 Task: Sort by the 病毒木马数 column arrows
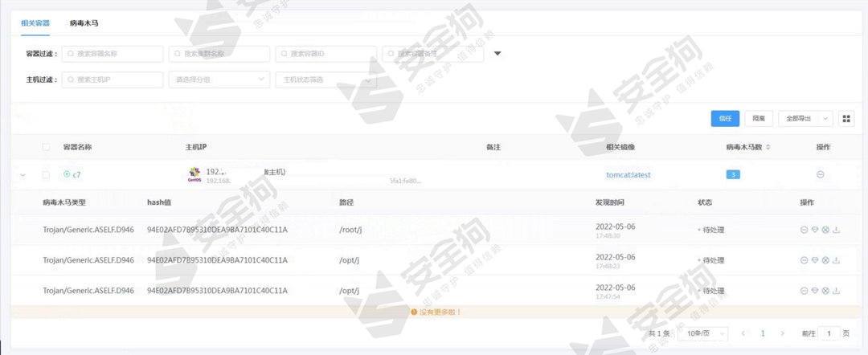point(768,147)
